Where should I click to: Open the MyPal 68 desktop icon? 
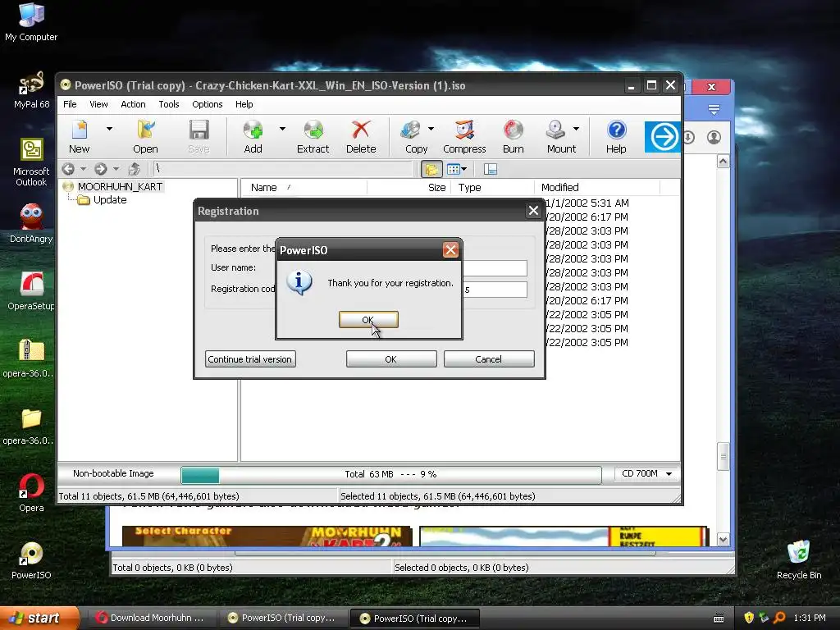coord(31,89)
